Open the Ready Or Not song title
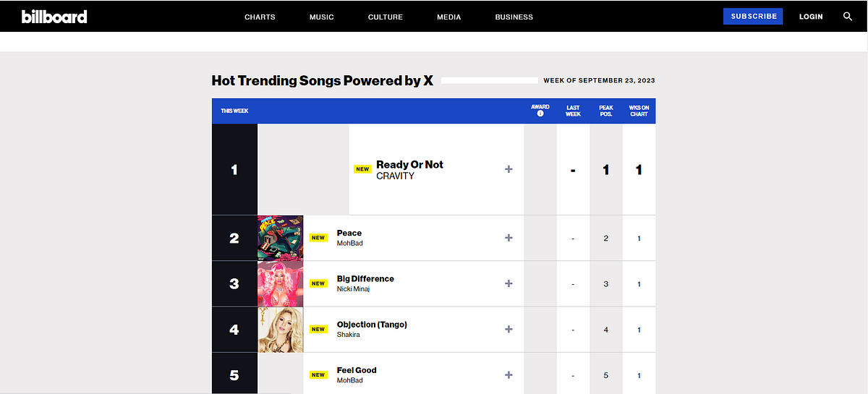868x394 pixels. [409, 164]
